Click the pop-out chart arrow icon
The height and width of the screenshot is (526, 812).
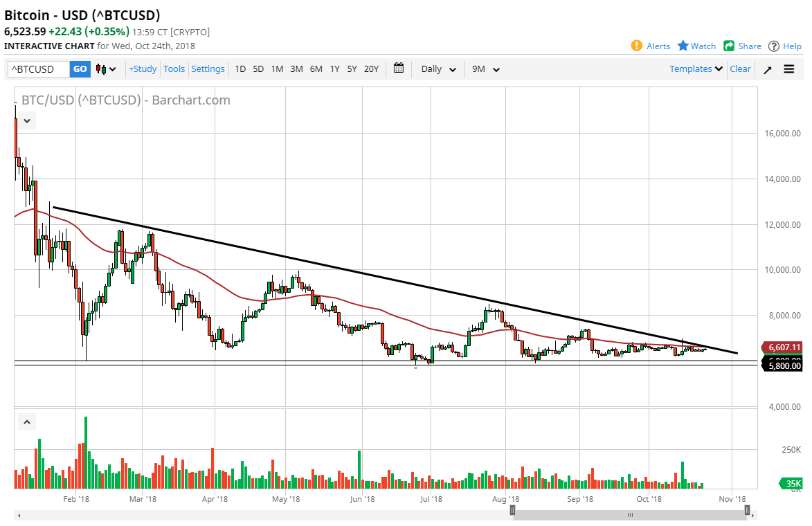point(767,69)
